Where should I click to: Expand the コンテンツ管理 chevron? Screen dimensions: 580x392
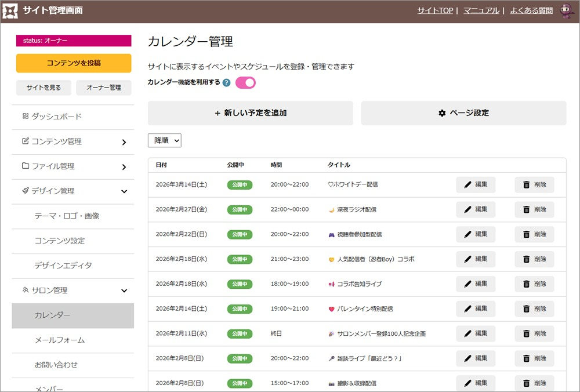click(124, 142)
